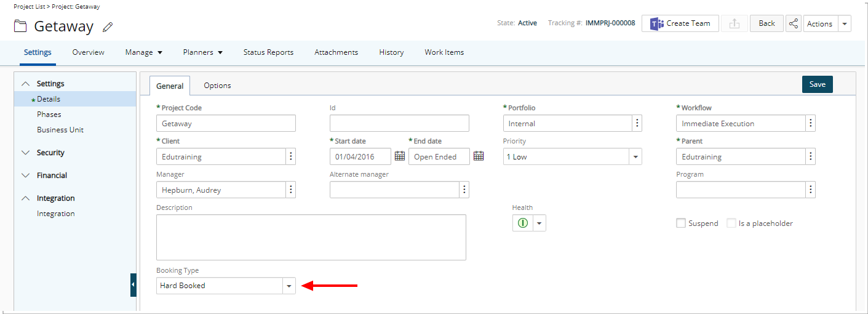This screenshot has height=314, width=868.
Task: Click the Workflow field browse ellipsis
Action: click(x=811, y=123)
